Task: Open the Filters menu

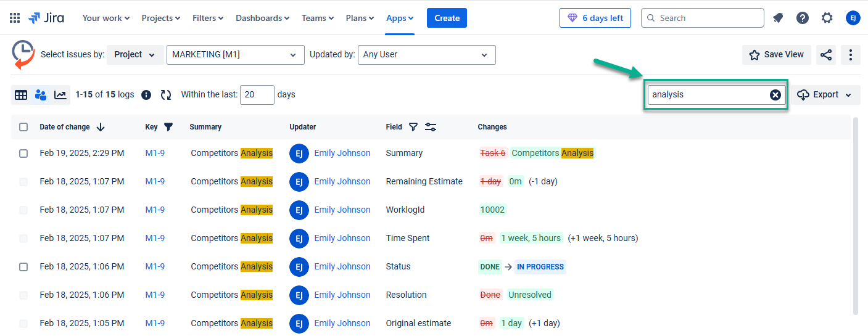Action: pos(208,18)
